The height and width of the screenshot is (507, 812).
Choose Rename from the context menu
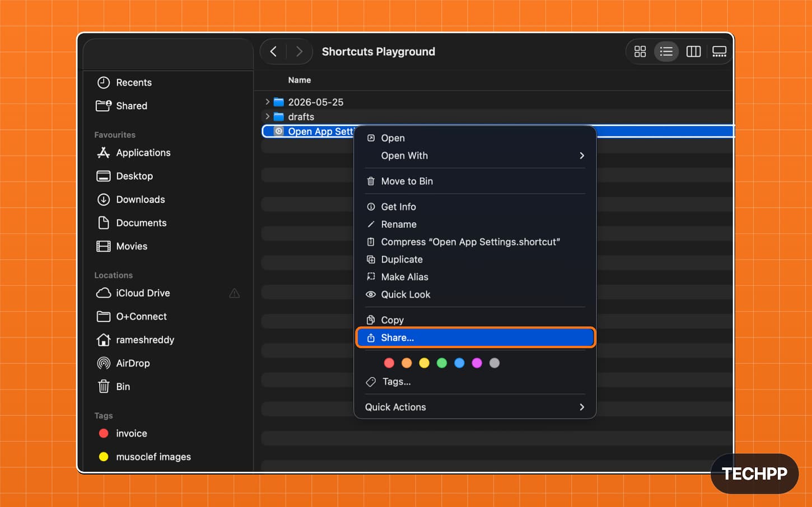475,224
